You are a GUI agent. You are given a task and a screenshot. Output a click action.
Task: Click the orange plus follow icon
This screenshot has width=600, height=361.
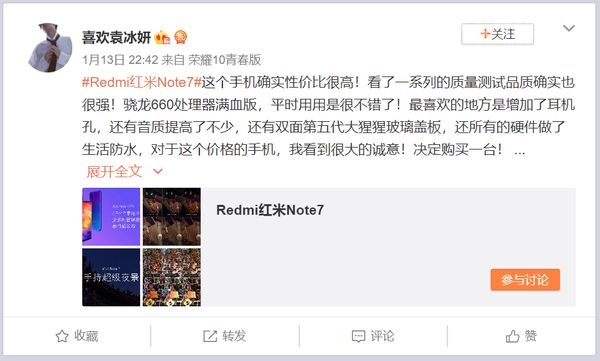click(x=485, y=34)
